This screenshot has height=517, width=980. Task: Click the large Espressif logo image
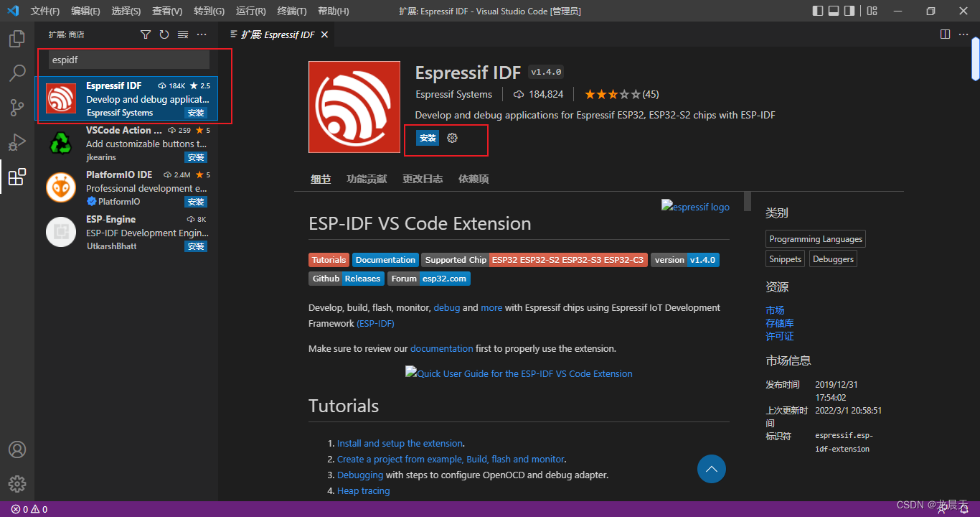(x=354, y=107)
